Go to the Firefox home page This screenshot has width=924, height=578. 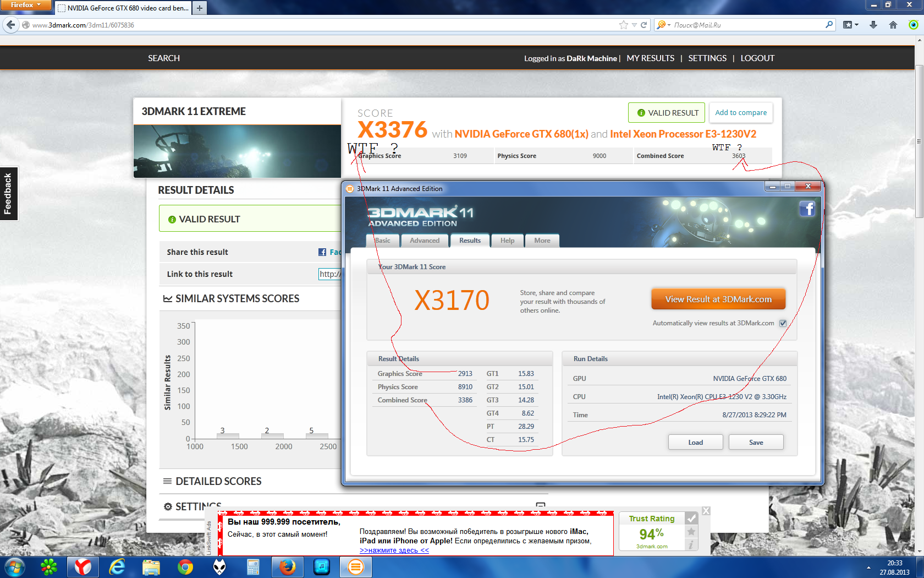[x=893, y=25]
